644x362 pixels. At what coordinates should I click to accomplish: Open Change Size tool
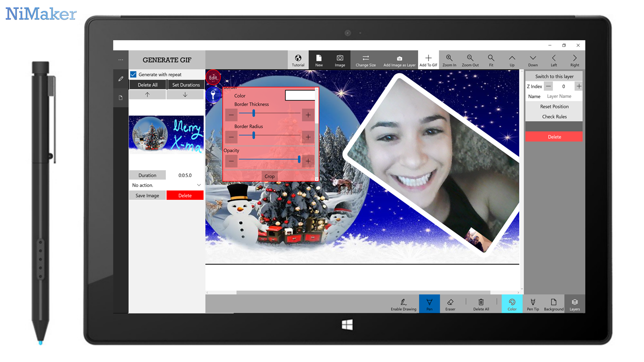365,60
